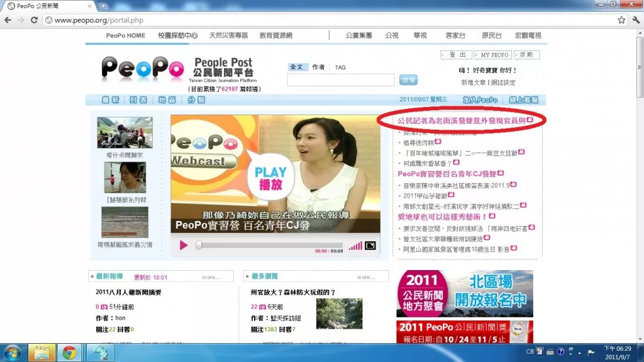Go to the 華視 link
The width and height of the screenshot is (644, 362).
click(420, 35)
